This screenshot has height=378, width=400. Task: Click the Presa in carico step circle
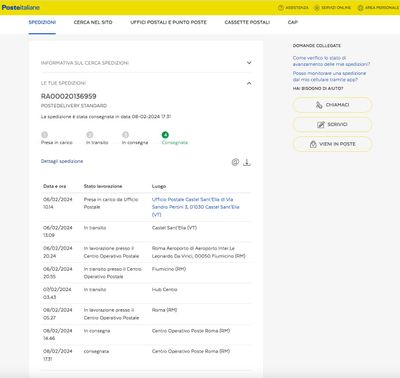[x=44, y=135]
